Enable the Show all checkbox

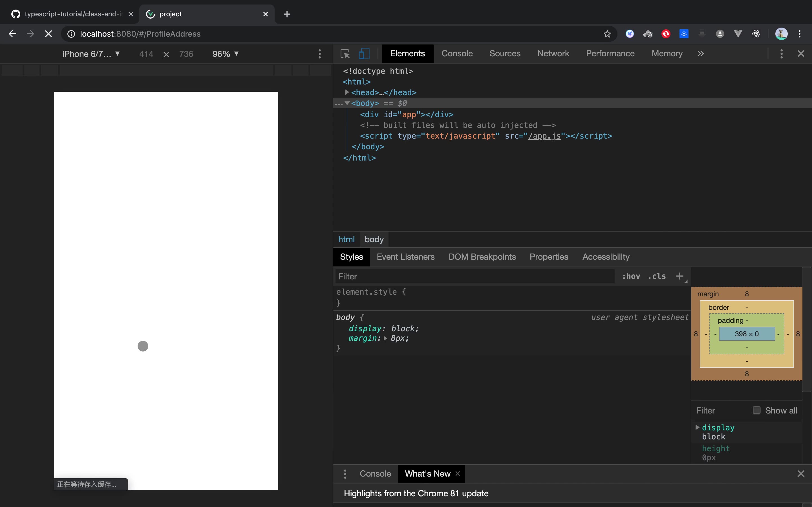(x=756, y=410)
